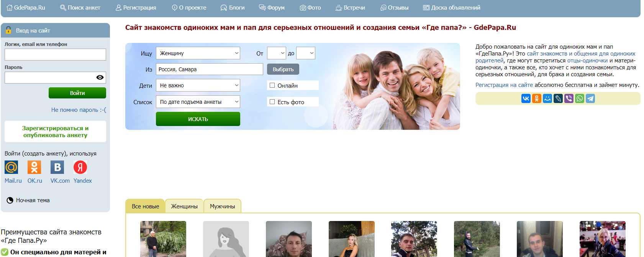Image resolution: width=644 pixels, height=257 pixels.
Task: Share the page via Telegram
Action: (590, 98)
